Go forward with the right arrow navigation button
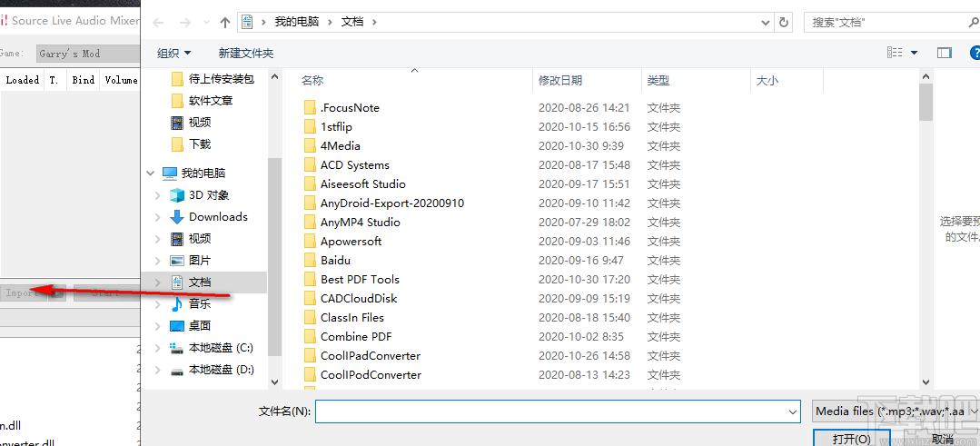 (185, 22)
